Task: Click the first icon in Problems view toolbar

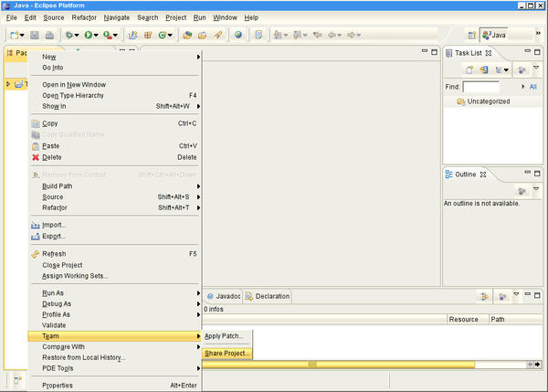Action: 484,297
